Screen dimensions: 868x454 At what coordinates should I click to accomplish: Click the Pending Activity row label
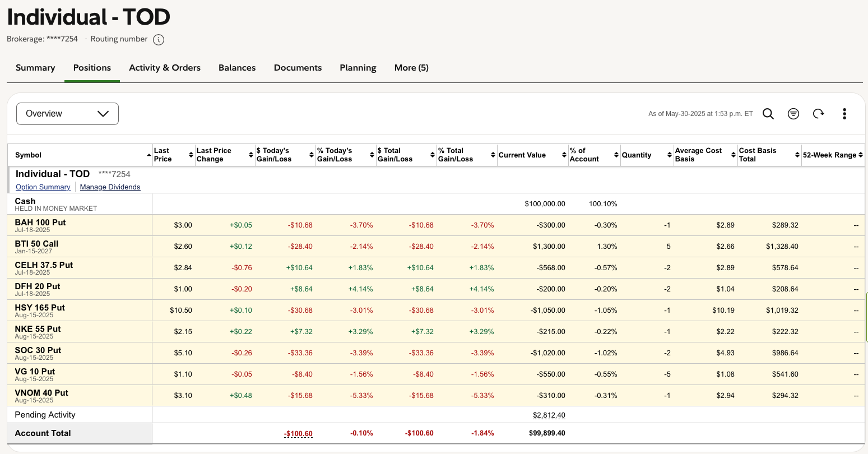(x=45, y=415)
